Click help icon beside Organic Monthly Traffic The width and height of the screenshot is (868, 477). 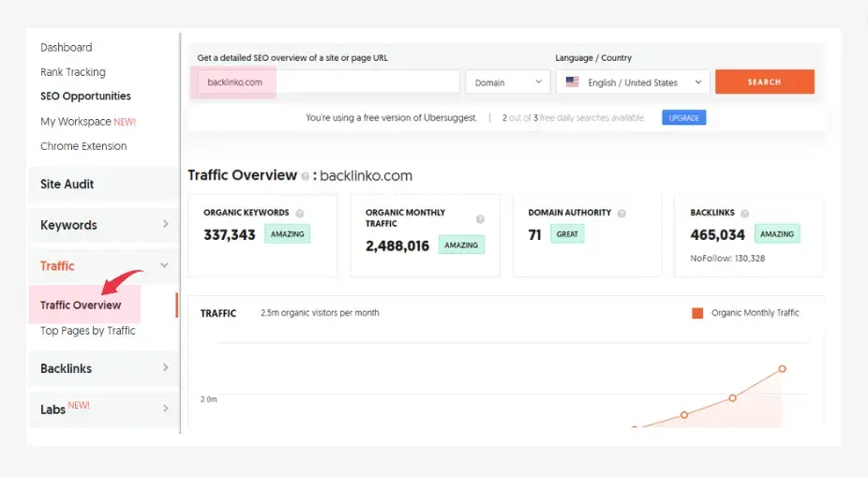click(x=480, y=219)
